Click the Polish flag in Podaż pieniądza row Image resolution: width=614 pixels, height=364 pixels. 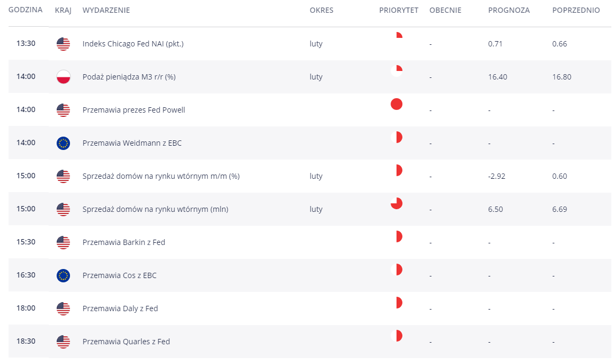(x=63, y=77)
